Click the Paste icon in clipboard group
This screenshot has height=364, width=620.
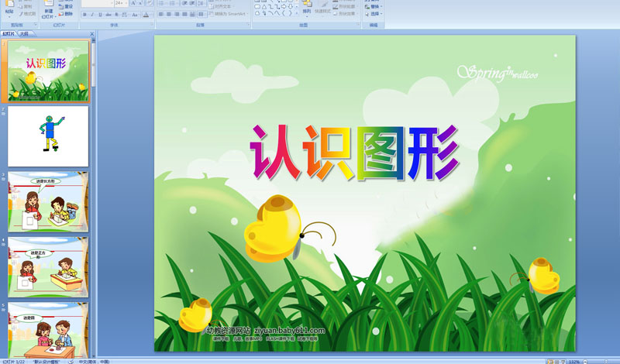(9, 11)
